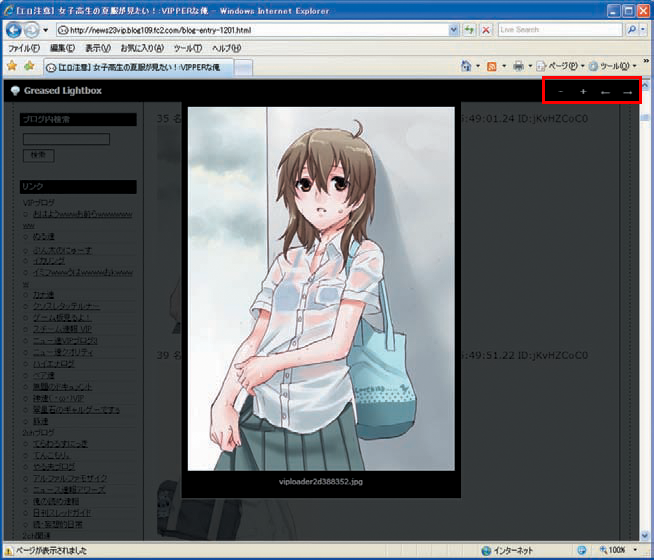The height and width of the screenshot is (560, 654).
Task: Open the イカリング sidebar link
Action: 49,261
